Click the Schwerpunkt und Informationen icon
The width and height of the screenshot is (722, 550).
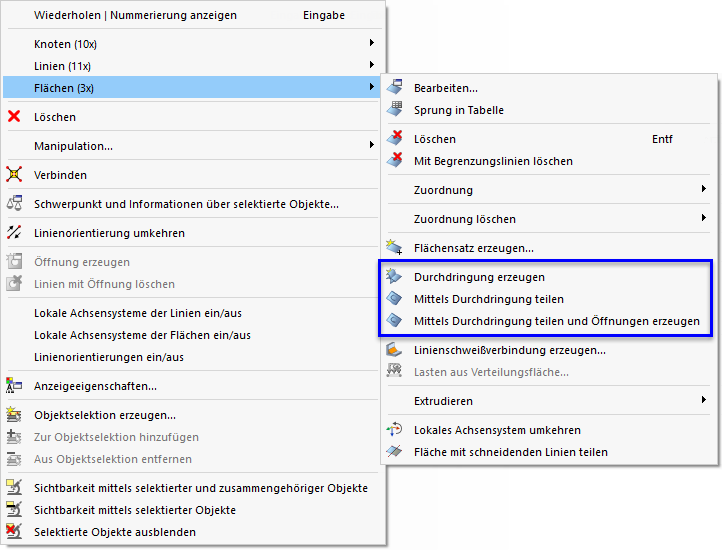[x=14, y=204]
